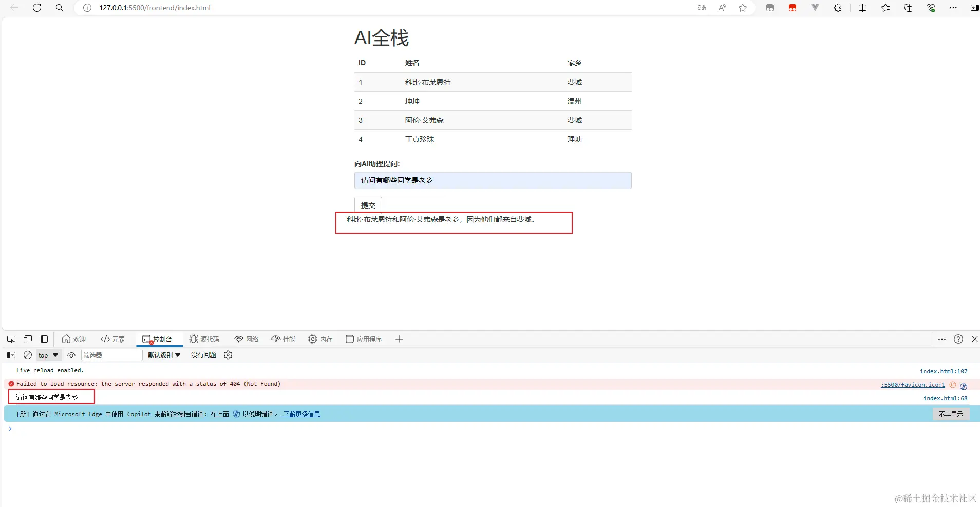Open the browser search icon
The width and height of the screenshot is (980, 507).
point(60,8)
